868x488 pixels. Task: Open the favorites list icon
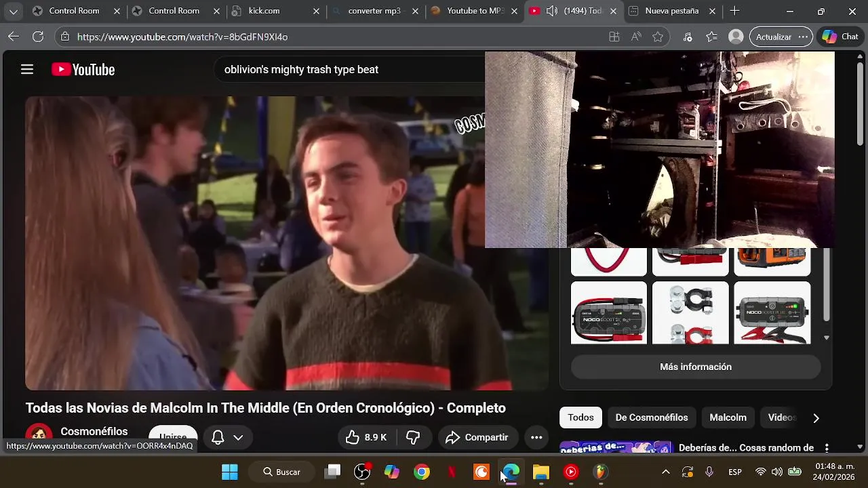click(711, 37)
